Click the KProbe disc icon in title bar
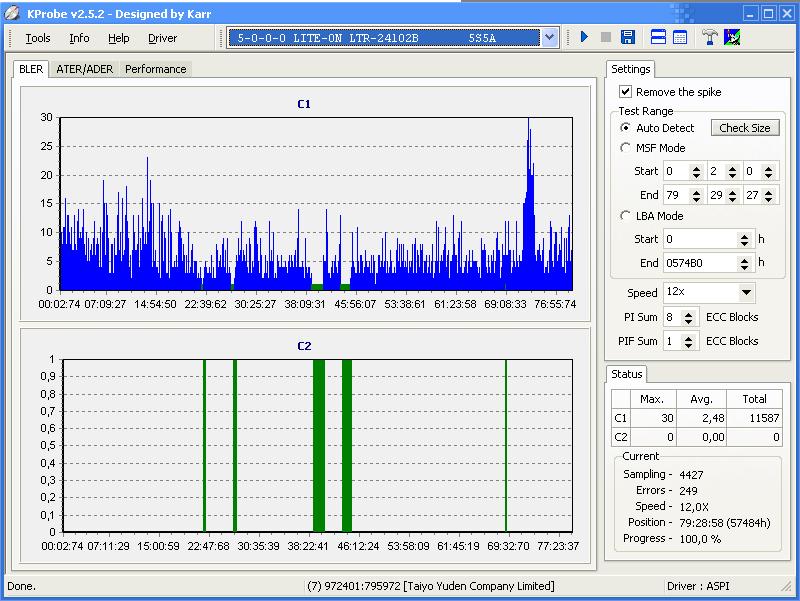 coord(12,12)
